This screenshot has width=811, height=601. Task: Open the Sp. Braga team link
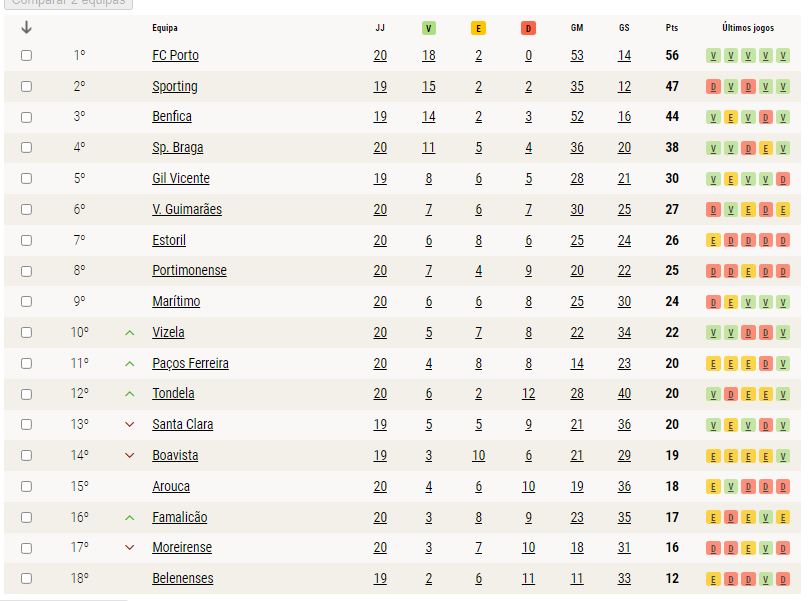[177, 148]
